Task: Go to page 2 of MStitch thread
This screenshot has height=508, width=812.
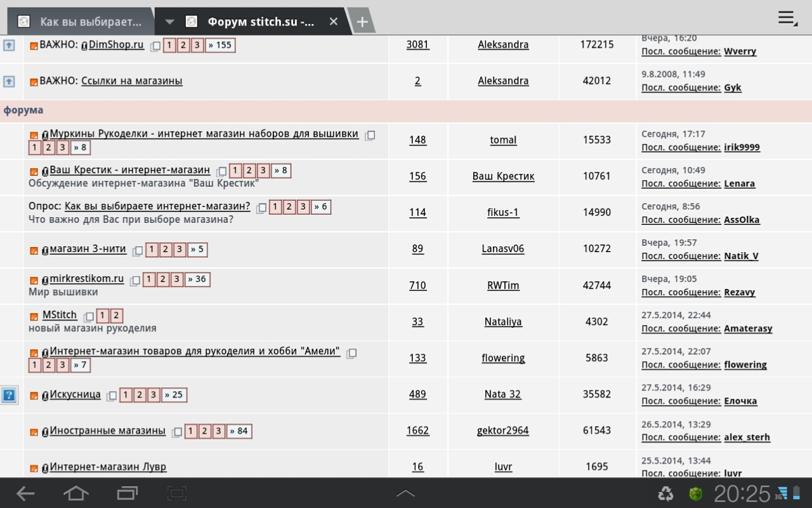Action: pyautogui.click(x=116, y=316)
